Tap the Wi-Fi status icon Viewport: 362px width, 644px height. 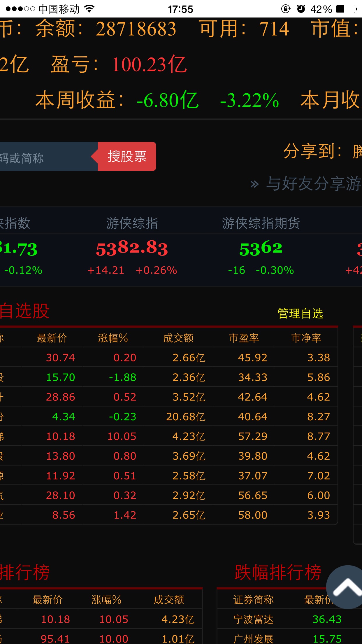tap(89, 9)
